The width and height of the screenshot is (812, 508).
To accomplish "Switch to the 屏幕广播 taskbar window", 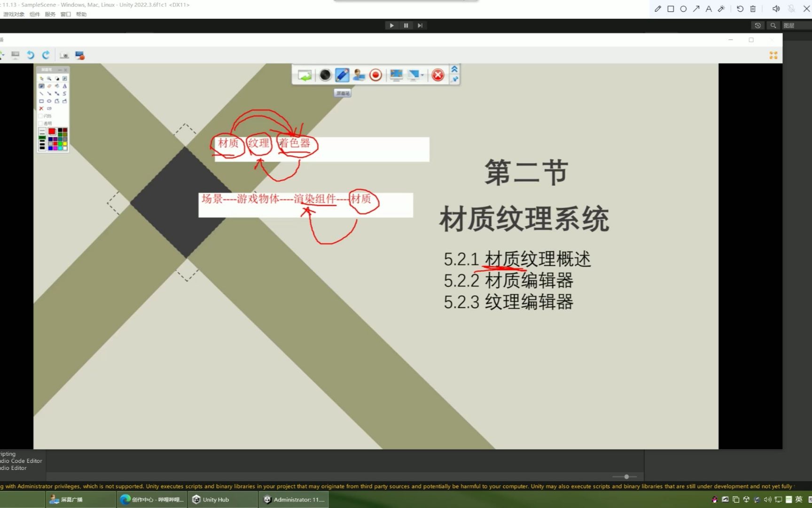I will [81, 500].
